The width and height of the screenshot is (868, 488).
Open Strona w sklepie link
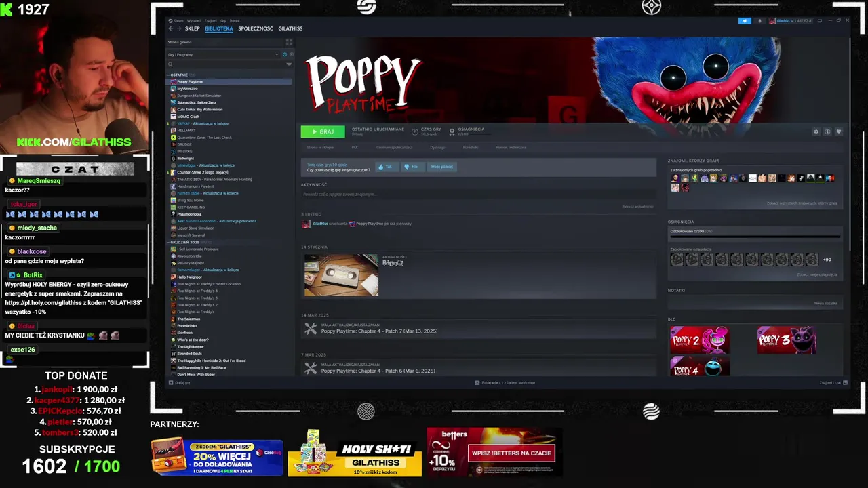(320, 147)
